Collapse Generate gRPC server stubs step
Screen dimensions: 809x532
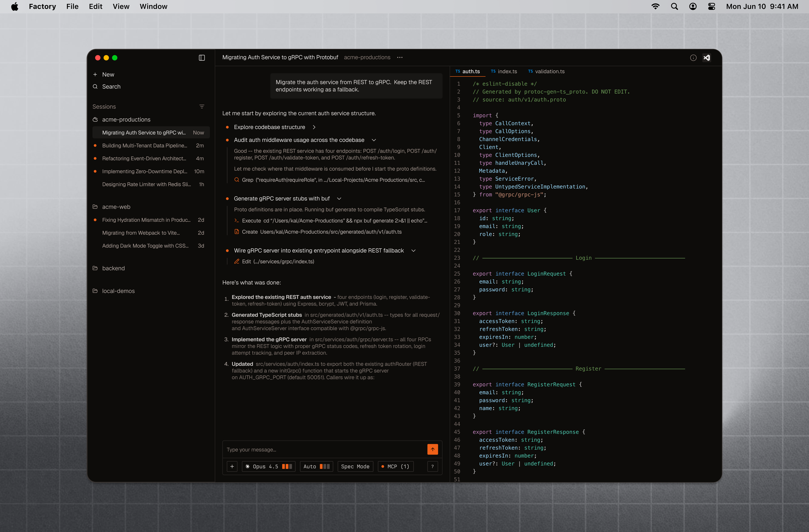click(339, 199)
